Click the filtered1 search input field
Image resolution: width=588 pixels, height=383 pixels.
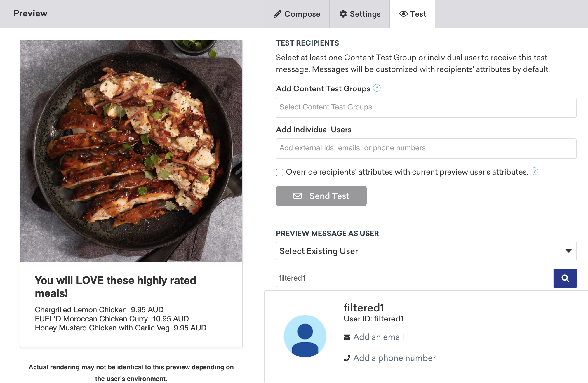(x=414, y=278)
